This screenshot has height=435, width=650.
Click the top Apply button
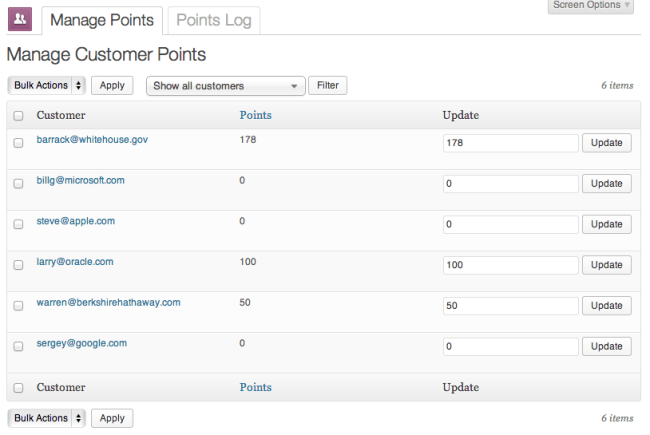[112, 86]
